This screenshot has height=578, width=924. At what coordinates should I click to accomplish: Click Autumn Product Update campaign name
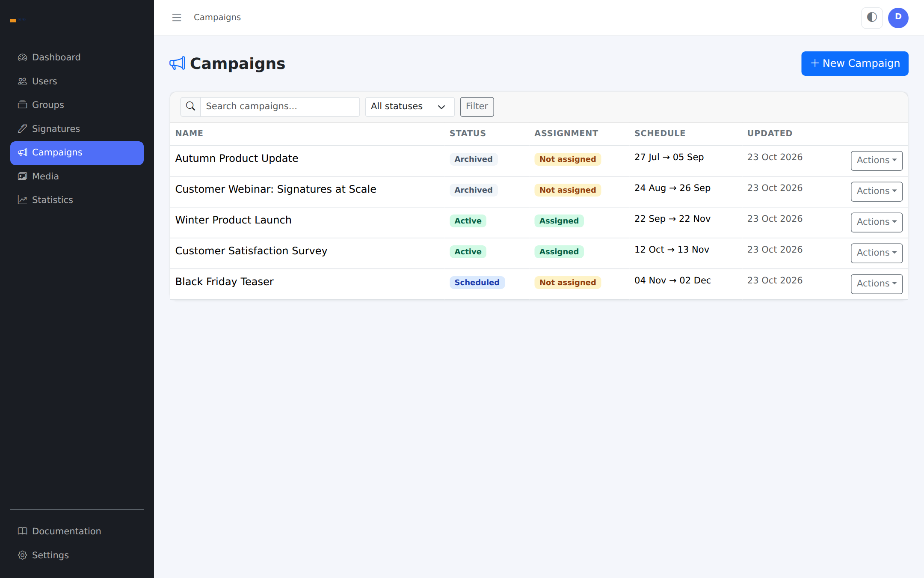click(x=237, y=159)
